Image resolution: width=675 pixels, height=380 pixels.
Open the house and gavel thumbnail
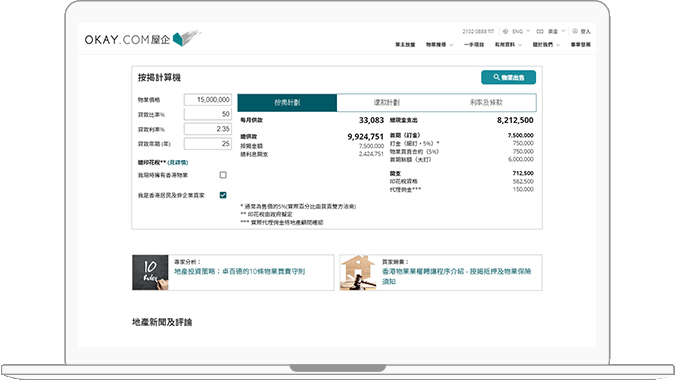(358, 272)
